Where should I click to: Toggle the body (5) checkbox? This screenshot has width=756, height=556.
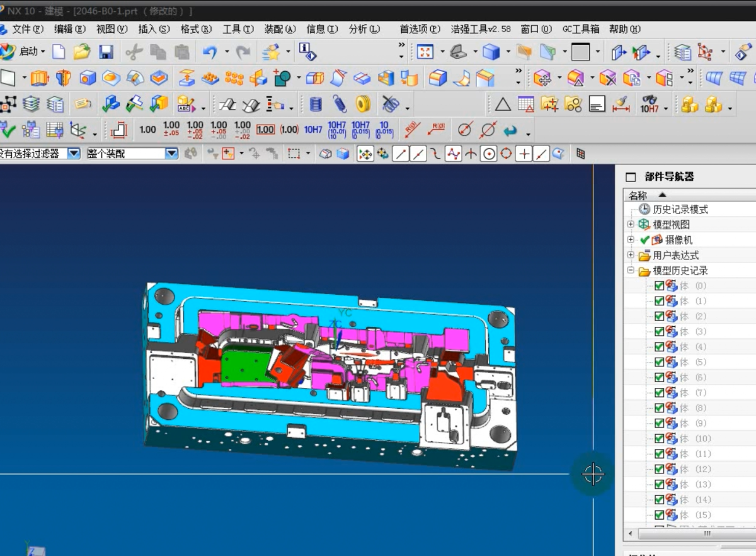tap(659, 362)
